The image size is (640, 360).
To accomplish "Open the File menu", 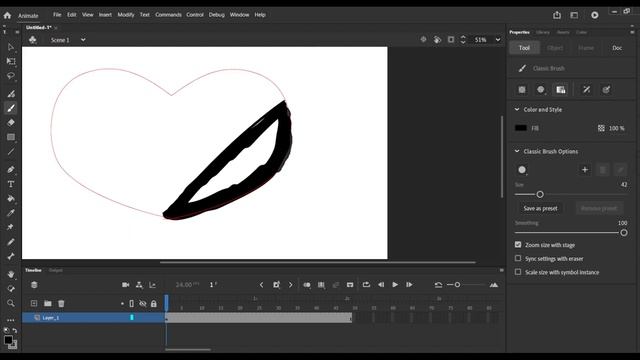I will 57,15.
